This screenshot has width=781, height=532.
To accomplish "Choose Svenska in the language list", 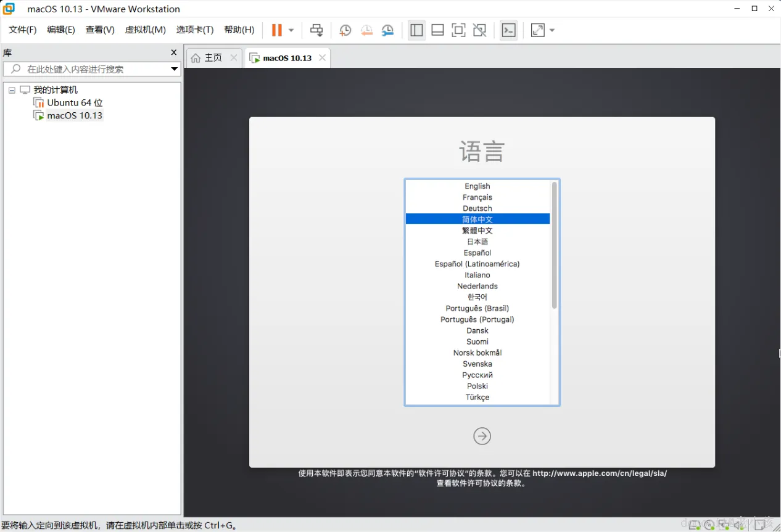I will [x=477, y=364].
